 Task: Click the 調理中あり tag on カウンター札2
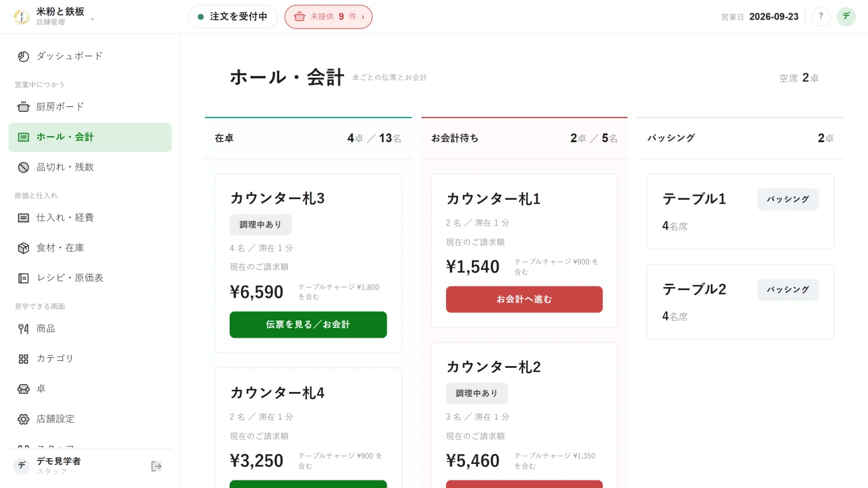pos(477,393)
